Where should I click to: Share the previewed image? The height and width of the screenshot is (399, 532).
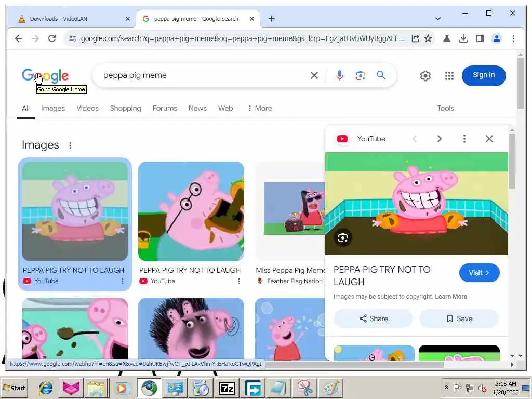coord(373,318)
